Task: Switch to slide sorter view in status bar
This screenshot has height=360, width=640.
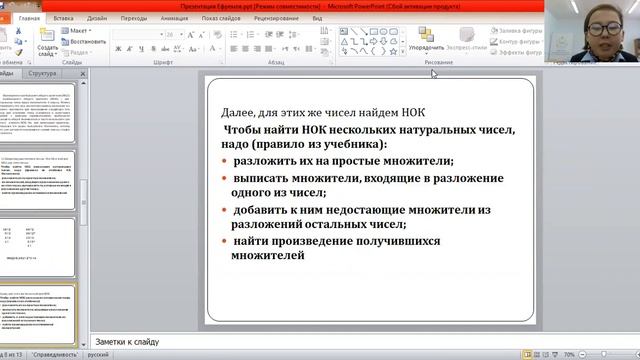Action: pyautogui.click(x=537, y=355)
